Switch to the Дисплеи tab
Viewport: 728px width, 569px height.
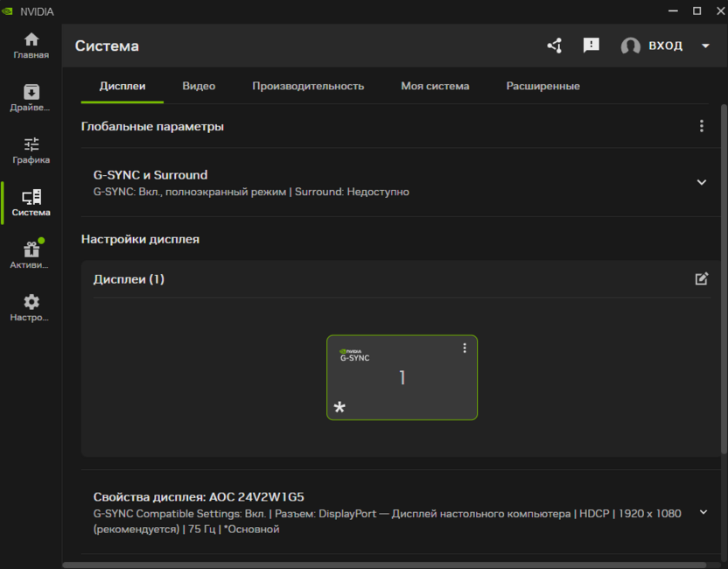click(122, 86)
